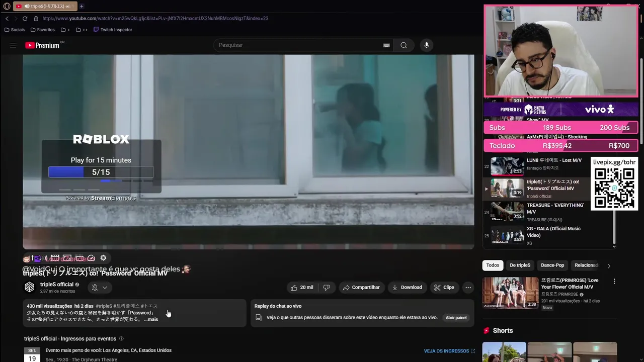Create a Clipe with scissors button
The width and height of the screenshot is (644, 362).
[x=444, y=288]
